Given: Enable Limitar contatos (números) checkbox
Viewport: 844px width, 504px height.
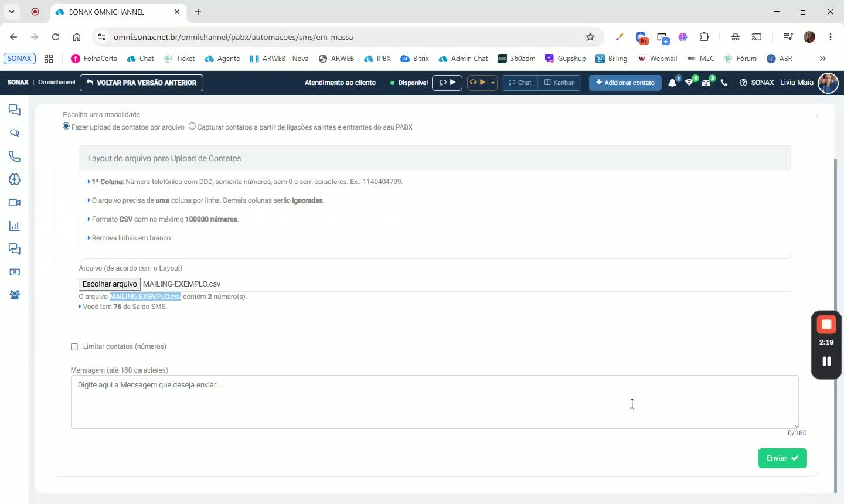Looking at the screenshot, I should [x=74, y=347].
